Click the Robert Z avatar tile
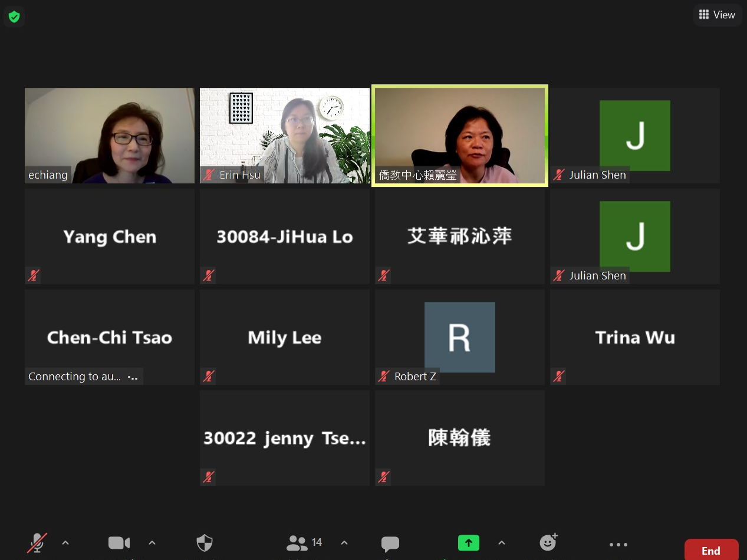This screenshot has width=747, height=560. point(460,337)
